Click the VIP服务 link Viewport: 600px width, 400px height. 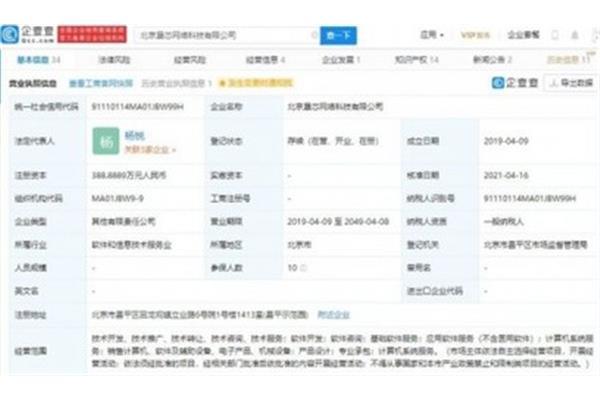(475, 35)
